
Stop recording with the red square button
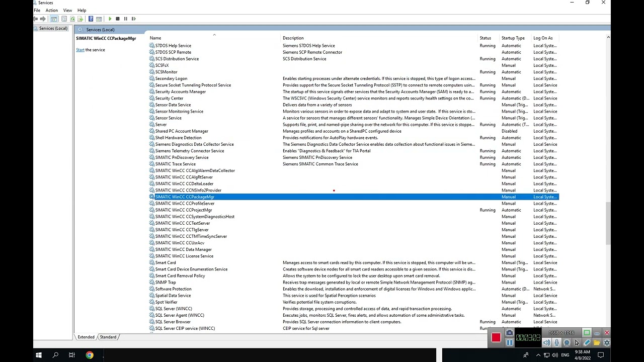(496, 338)
